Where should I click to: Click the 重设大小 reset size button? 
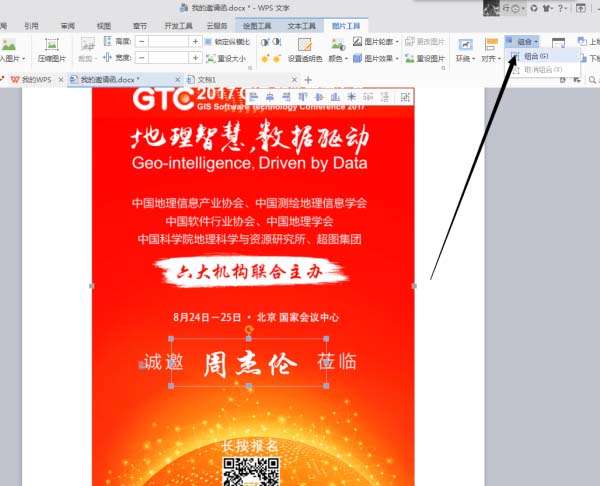click(226, 59)
